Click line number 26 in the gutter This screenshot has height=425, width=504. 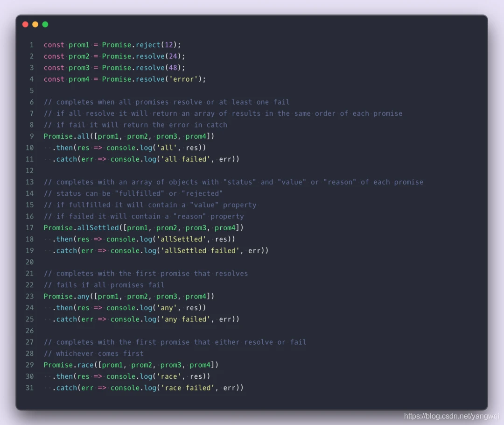[29, 330]
